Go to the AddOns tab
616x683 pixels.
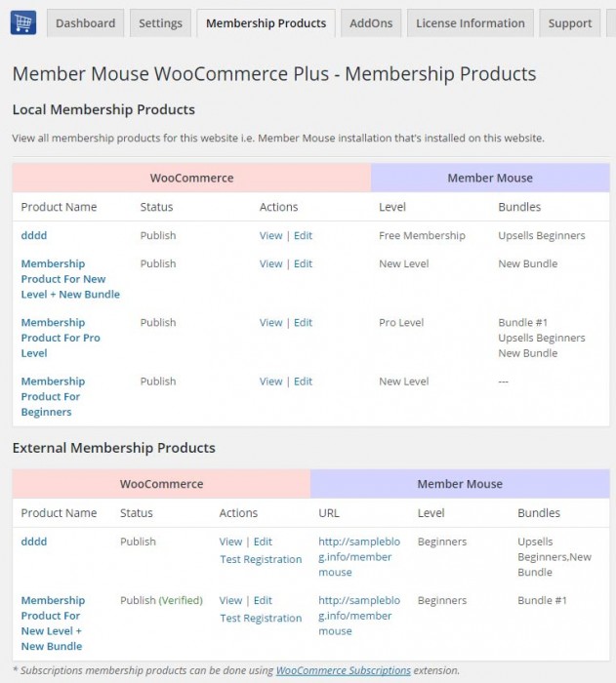coord(370,23)
